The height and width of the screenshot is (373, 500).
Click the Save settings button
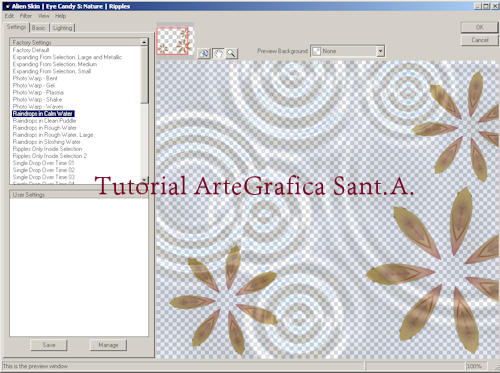[x=49, y=345]
